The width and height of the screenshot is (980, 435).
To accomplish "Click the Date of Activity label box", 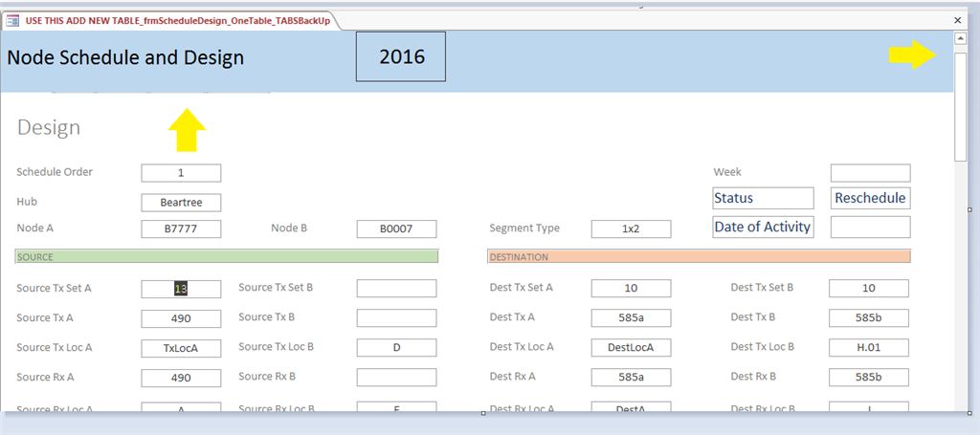I will coord(763,227).
